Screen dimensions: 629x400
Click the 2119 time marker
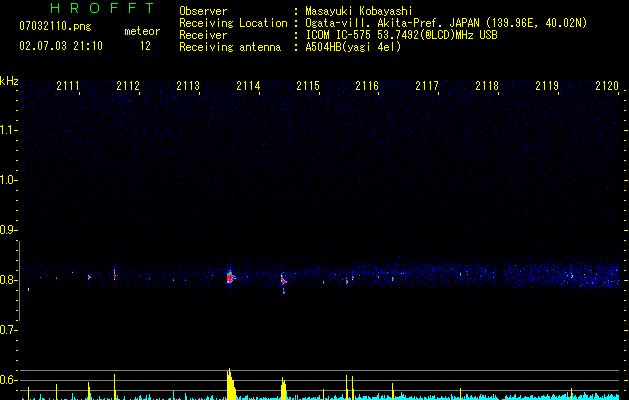[x=547, y=86]
